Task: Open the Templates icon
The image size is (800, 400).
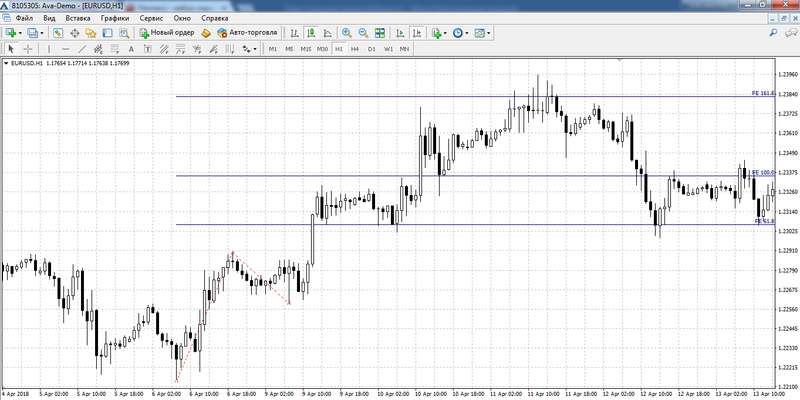Action: 479,33
